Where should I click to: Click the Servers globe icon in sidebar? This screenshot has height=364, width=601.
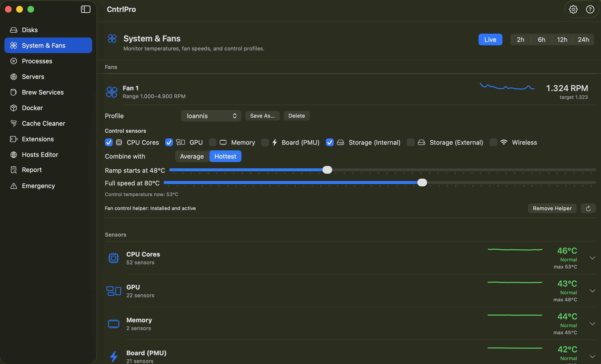tap(14, 77)
